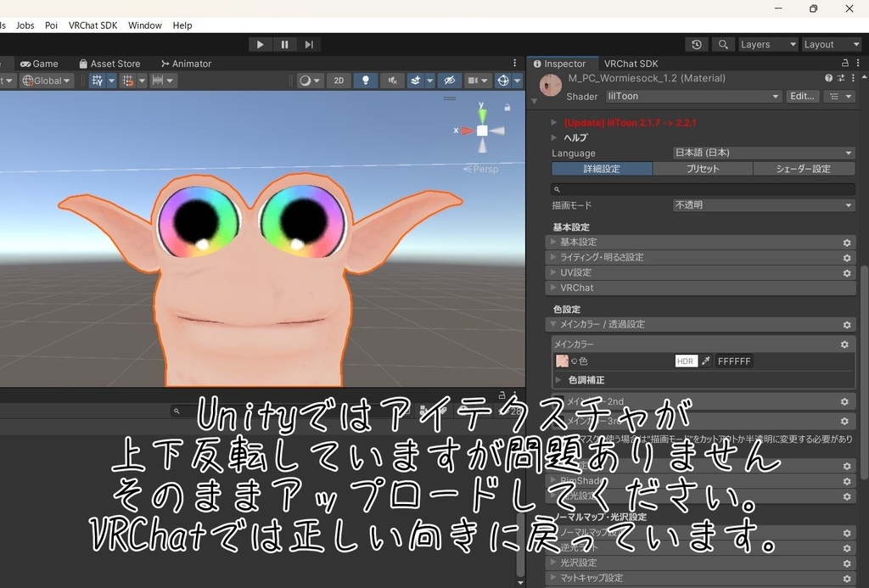Toggle 2D view mode in Scene view
869x588 pixels.
pyautogui.click(x=338, y=80)
